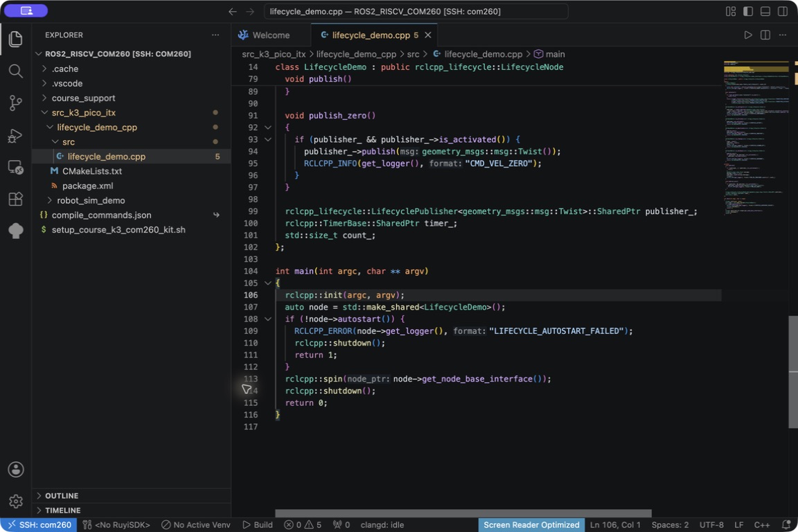The width and height of the screenshot is (798, 532).
Task: Go forward using the right arrow
Action: click(250, 11)
